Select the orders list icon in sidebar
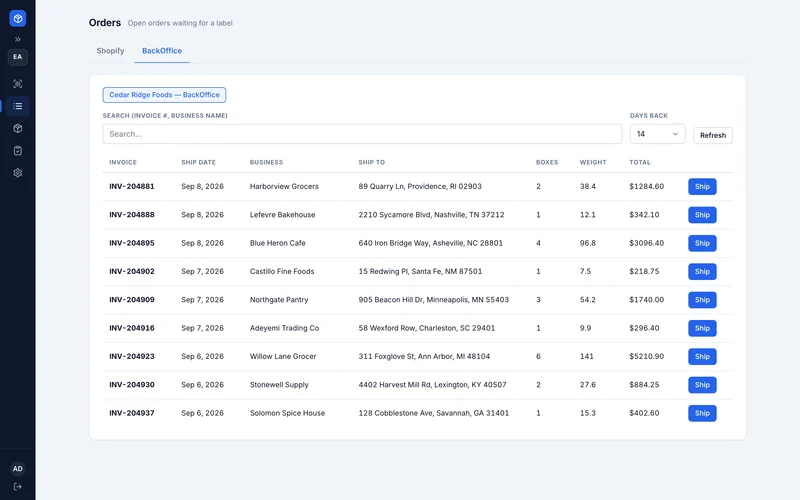Image resolution: width=800 pixels, height=500 pixels. pyautogui.click(x=18, y=106)
